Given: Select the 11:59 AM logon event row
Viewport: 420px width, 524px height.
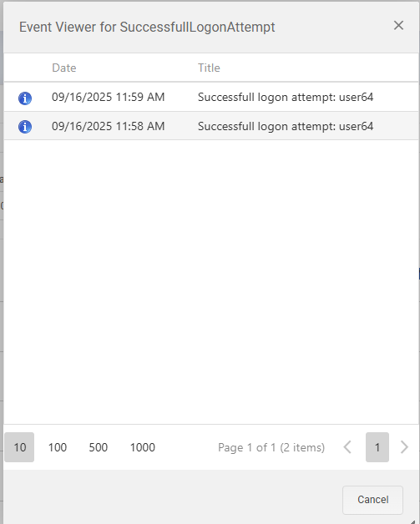Looking at the screenshot, I should point(211,98).
